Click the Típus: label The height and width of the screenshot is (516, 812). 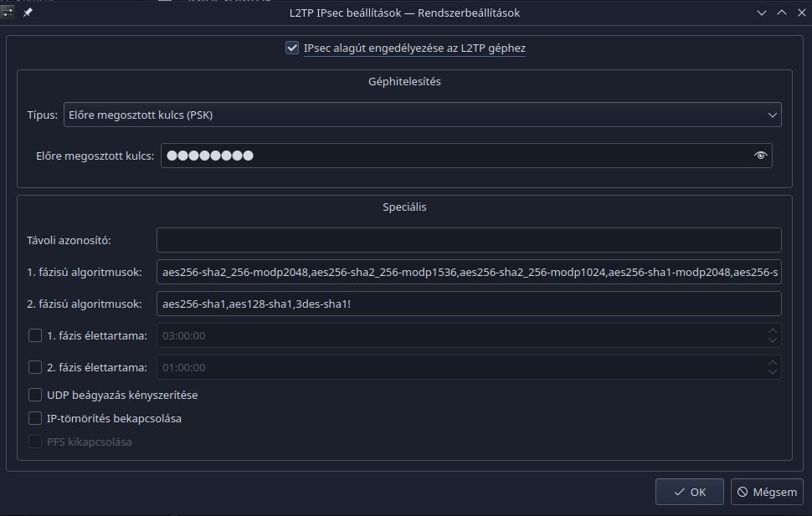(43, 115)
